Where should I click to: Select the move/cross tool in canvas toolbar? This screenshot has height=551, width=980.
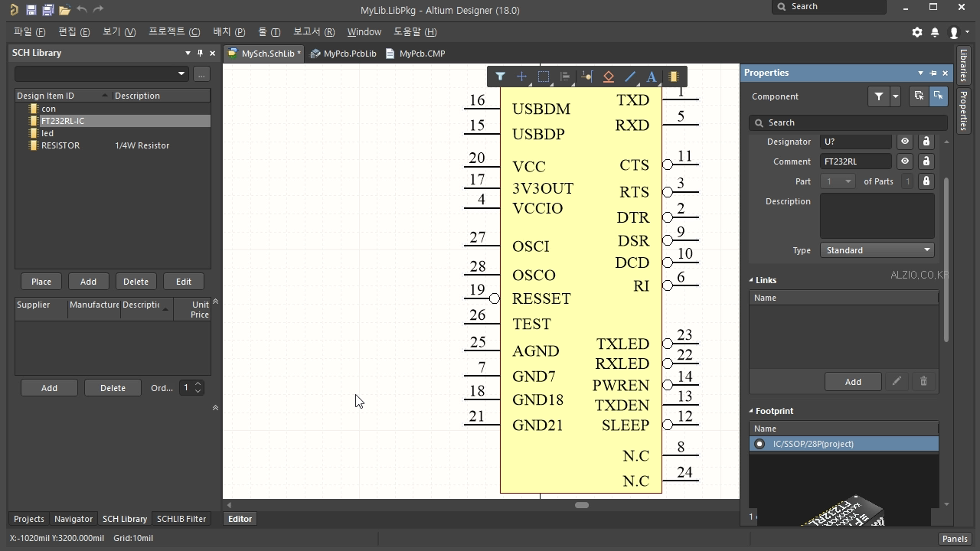(x=521, y=77)
